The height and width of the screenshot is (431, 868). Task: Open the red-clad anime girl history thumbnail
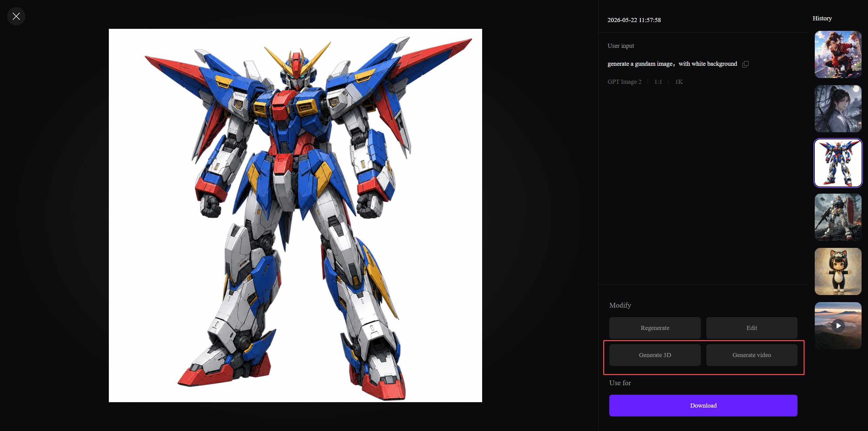(x=838, y=55)
